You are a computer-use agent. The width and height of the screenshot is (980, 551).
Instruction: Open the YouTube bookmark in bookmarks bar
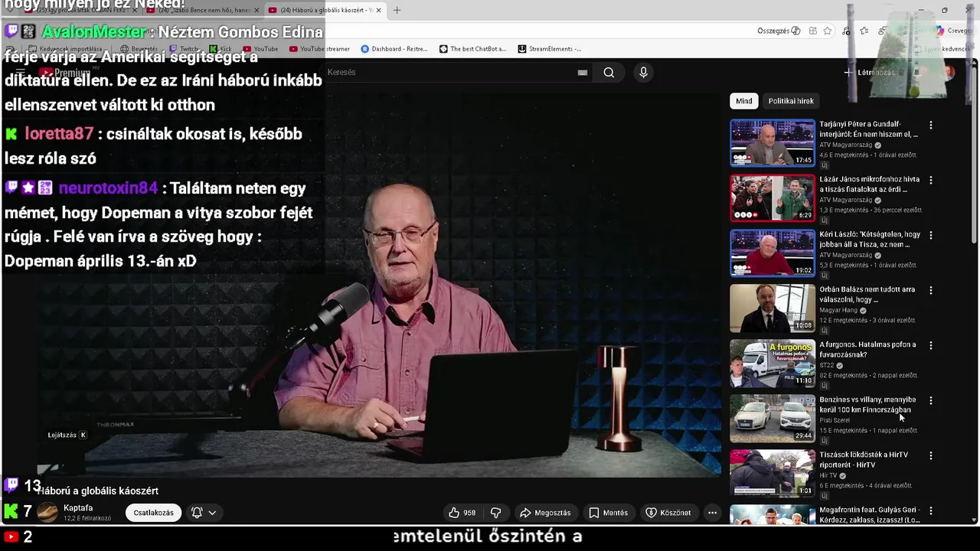(x=260, y=49)
